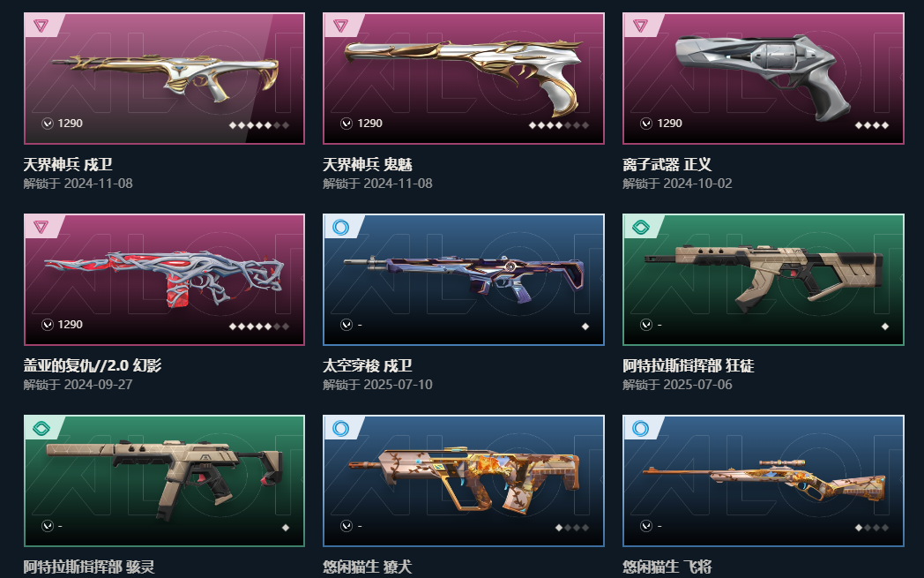Screen dimensions: 924x578
Task: Open the 盖亚的复仇//2.0 幻影 skin title
Action: [x=93, y=365]
